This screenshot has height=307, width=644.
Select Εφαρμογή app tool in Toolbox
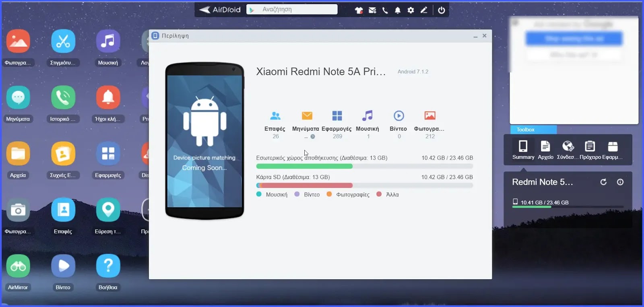pos(613,150)
